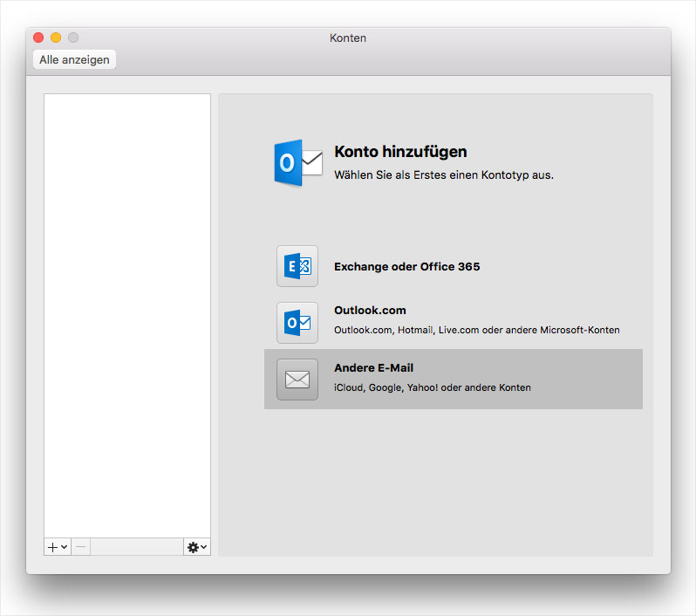This screenshot has height=616, width=696.
Task: Click the Outlook.com account type icon
Action: coord(297,323)
